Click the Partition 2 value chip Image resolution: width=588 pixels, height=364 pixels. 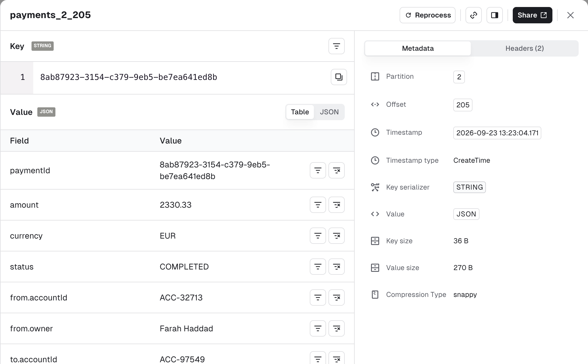pos(459,77)
